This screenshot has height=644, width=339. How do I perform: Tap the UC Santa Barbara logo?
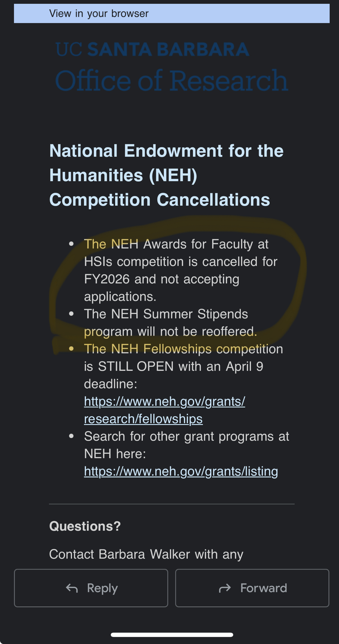(152, 50)
